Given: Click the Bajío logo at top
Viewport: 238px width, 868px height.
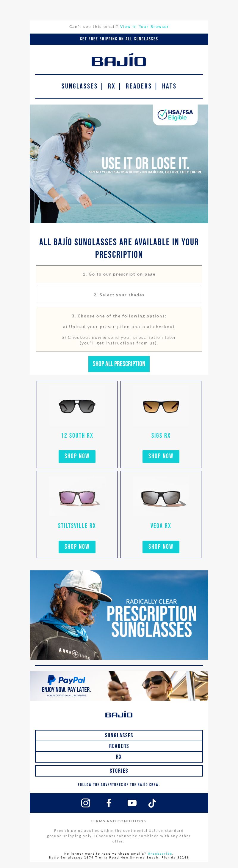Looking at the screenshot, I should (119, 60).
